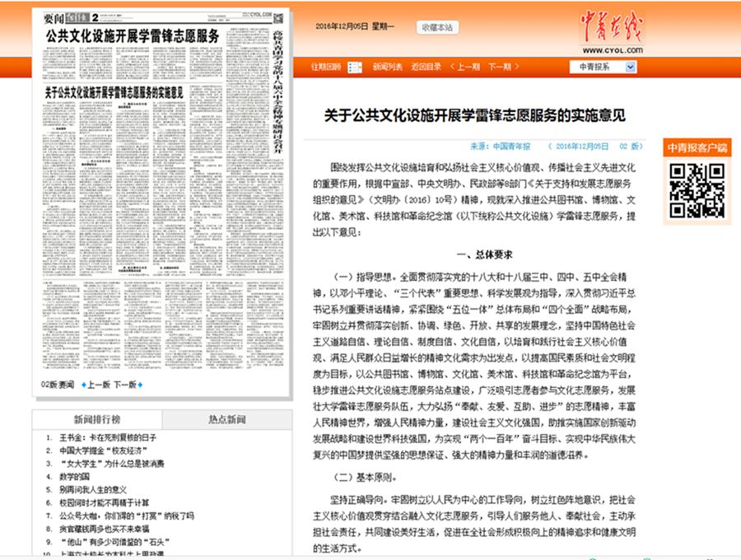Image resolution: width=741 pixels, height=560 pixels.
Task: Open ranked article 中国大学掘金"校友经济"
Action: pyautogui.click(x=104, y=450)
